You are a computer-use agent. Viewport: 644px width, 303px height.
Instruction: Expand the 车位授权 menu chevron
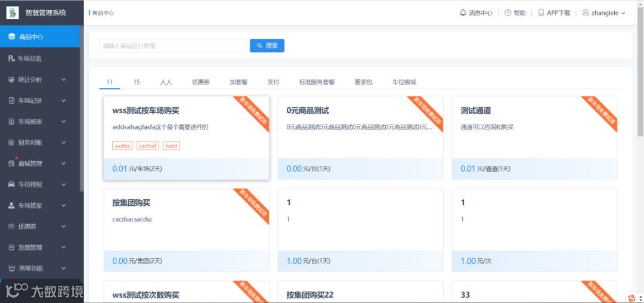click(64, 184)
